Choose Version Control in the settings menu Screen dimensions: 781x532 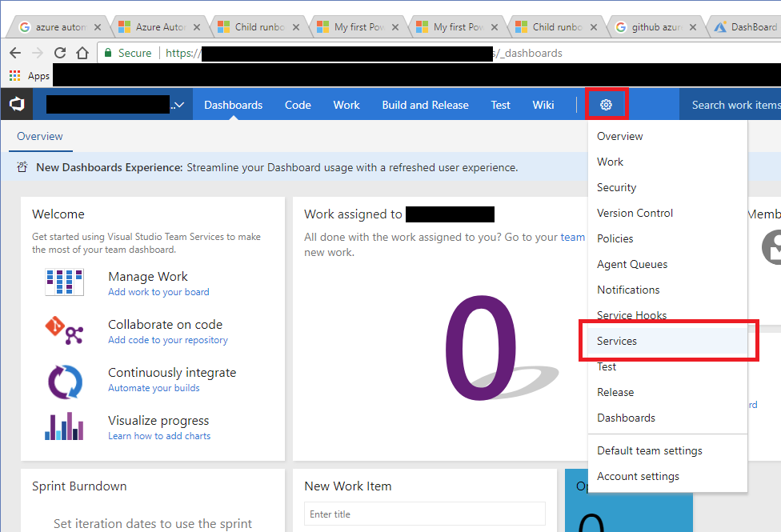tap(667, 213)
